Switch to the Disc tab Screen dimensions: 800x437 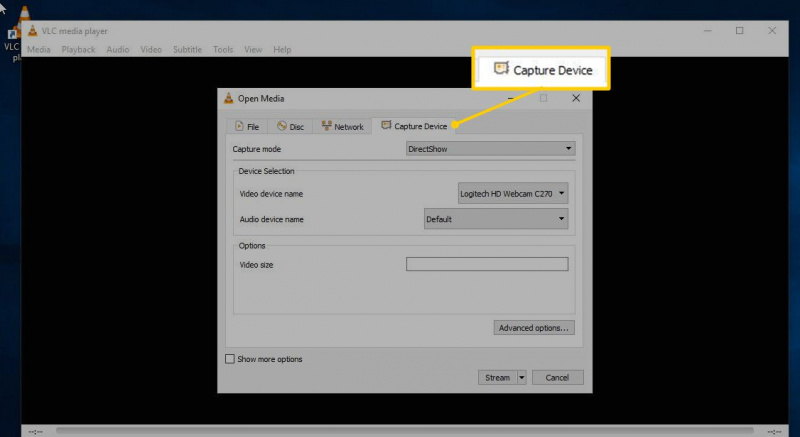click(x=290, y=126)
